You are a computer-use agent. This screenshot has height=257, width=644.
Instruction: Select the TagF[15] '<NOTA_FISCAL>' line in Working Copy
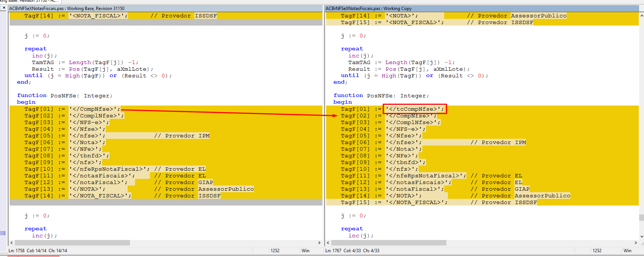482,22
